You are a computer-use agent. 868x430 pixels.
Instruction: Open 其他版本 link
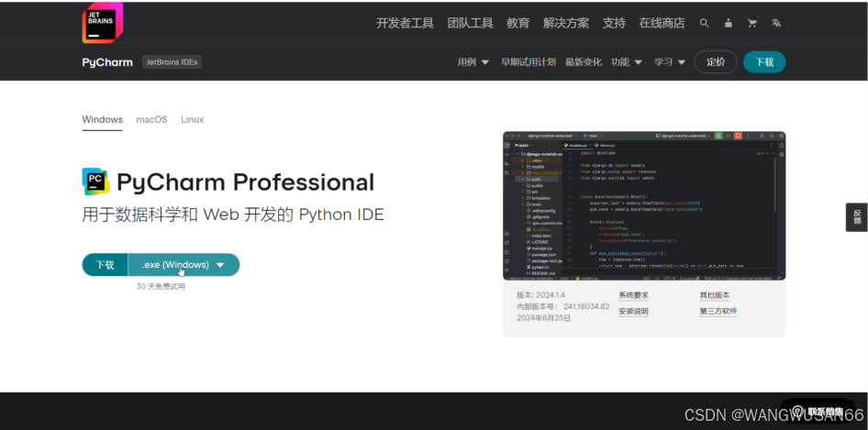pos(715,295)
